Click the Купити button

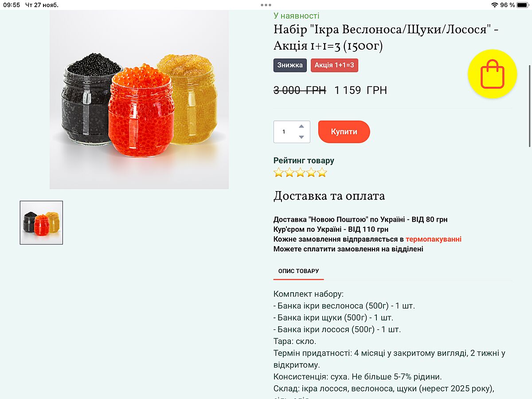coord(344,132)
